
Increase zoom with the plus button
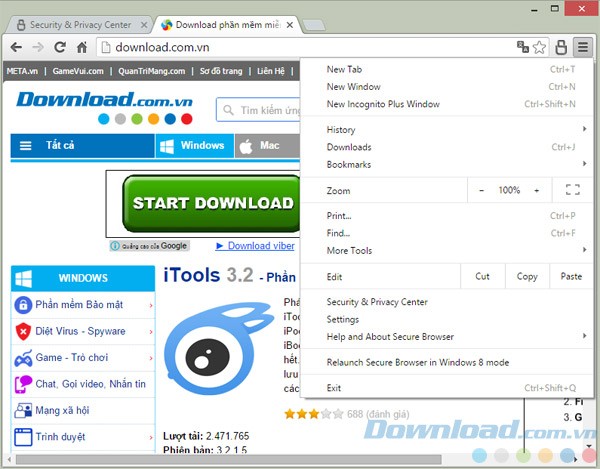click(536, 190)
